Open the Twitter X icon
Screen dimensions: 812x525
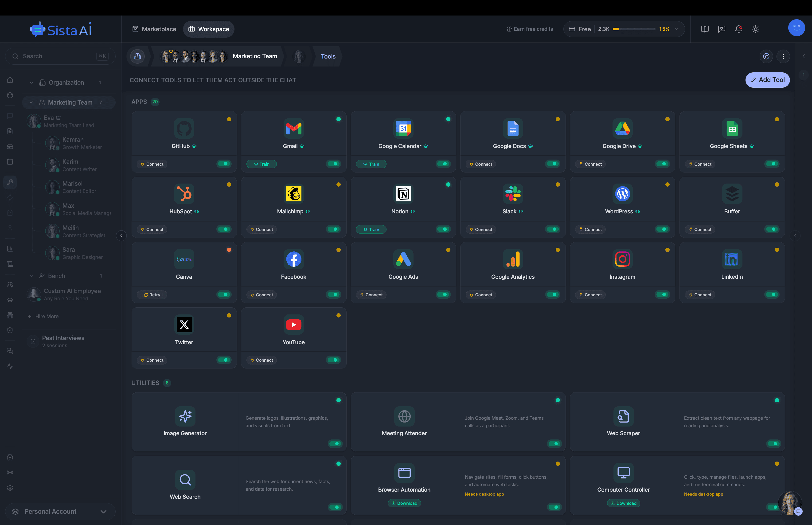click(x=184, y=325)
